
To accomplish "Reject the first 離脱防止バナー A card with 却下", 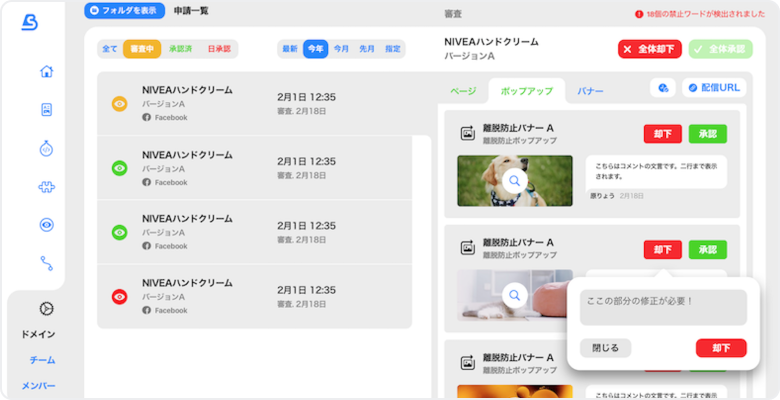I will click(663, 134).
